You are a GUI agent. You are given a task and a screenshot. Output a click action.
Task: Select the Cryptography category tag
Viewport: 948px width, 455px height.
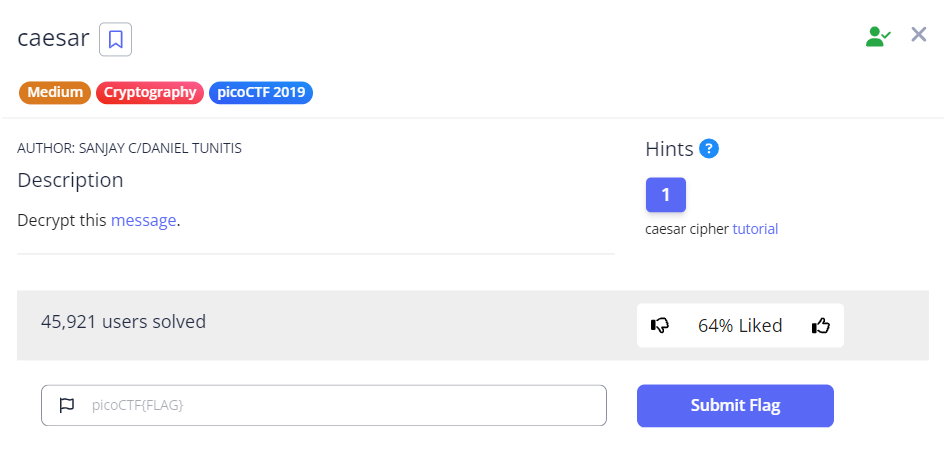150,93
